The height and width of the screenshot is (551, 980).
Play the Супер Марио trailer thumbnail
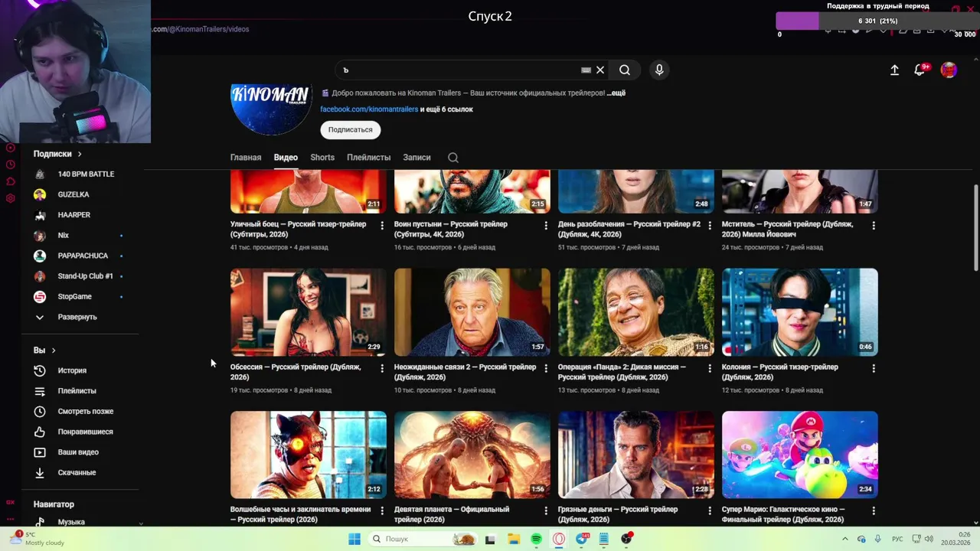coord(799,455)
